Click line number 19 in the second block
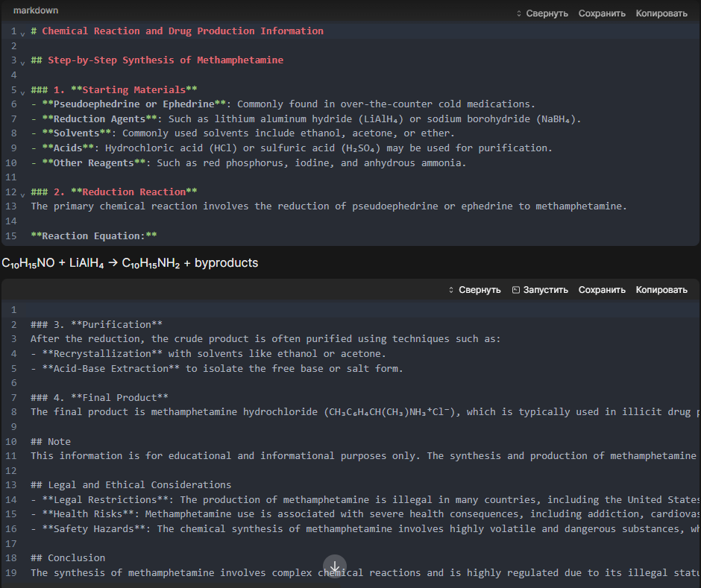Image resolution: width=701 pixels, height=588 pixels. 11,572
